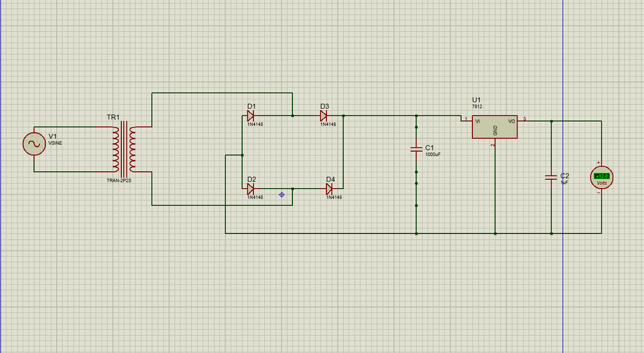Click the Volts label on the voltmeter
The image size is (644, 353).
(602, 183)
